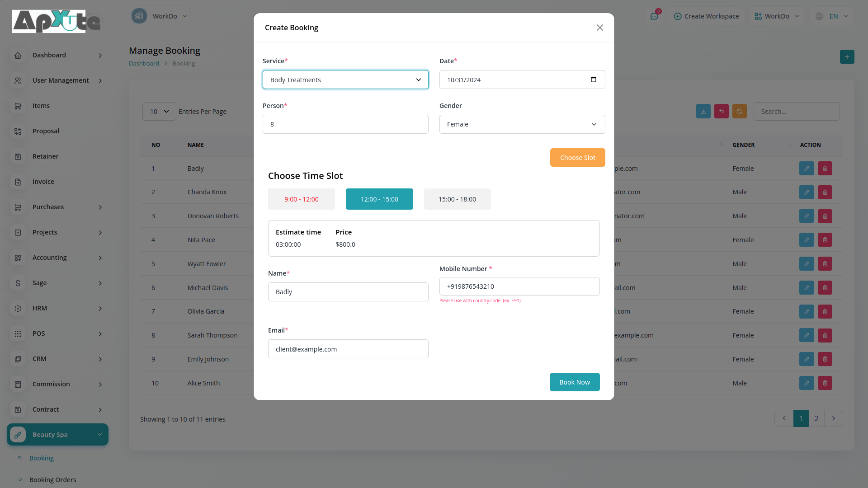Click the Choose Slot button
This screenshot has height=488, width=868.
click(x=577, y=158)
